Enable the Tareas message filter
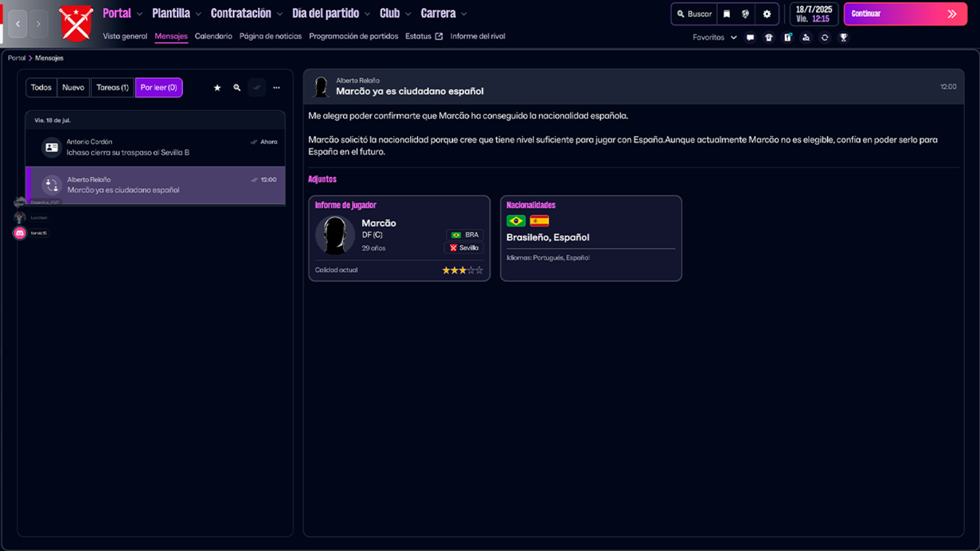Screen dimensions: 980x551 tap(112, 87)
